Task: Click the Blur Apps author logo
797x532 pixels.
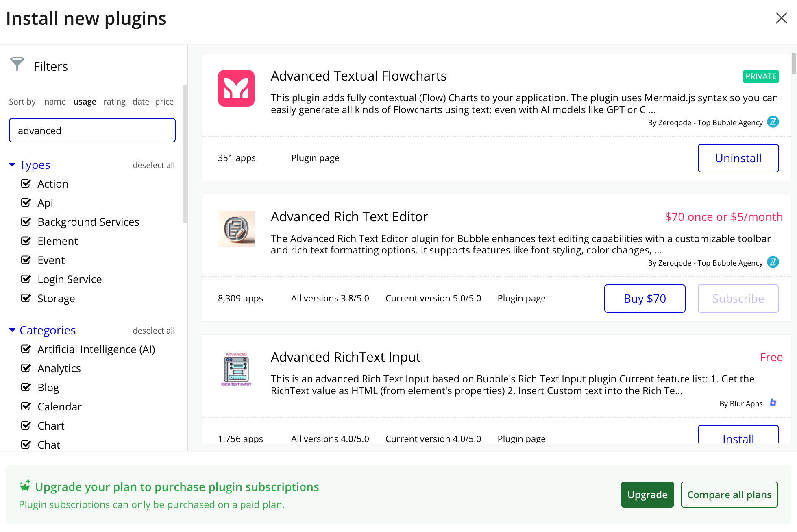Action: point(773,403)
